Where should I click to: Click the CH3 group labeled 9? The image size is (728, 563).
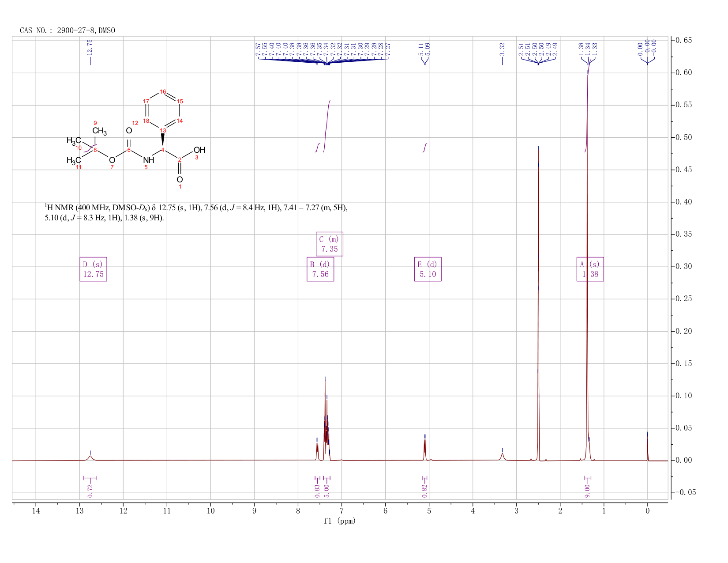99,132
